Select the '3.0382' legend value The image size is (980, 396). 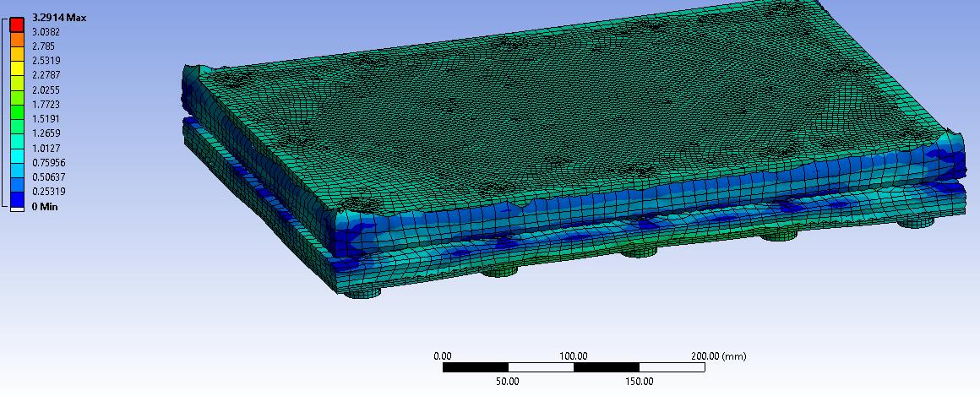[x=46, y=32]
